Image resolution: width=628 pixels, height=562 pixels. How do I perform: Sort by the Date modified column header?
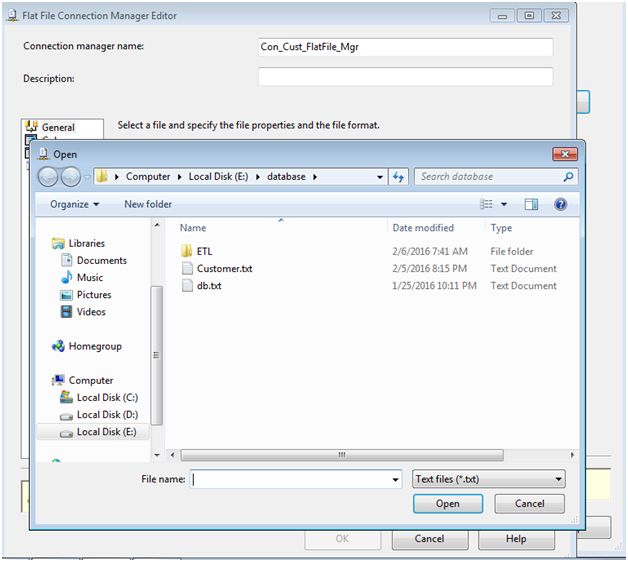coord(423,228)
